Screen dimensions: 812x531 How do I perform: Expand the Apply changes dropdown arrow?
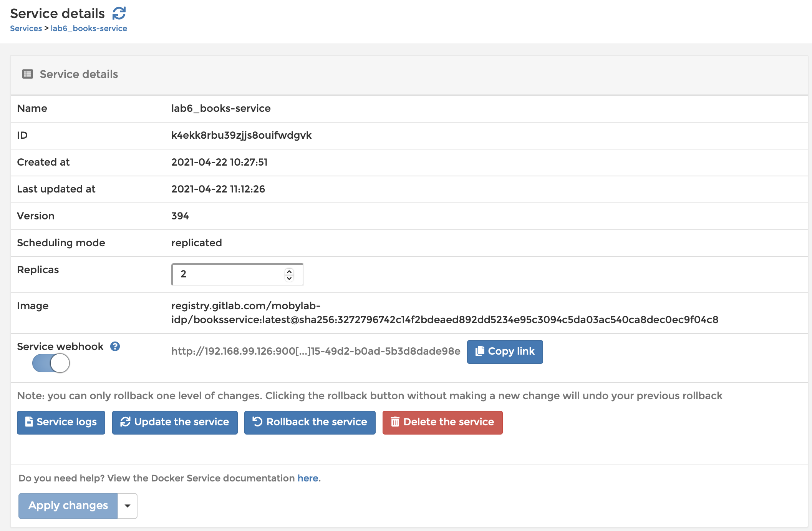pos(127,506)
